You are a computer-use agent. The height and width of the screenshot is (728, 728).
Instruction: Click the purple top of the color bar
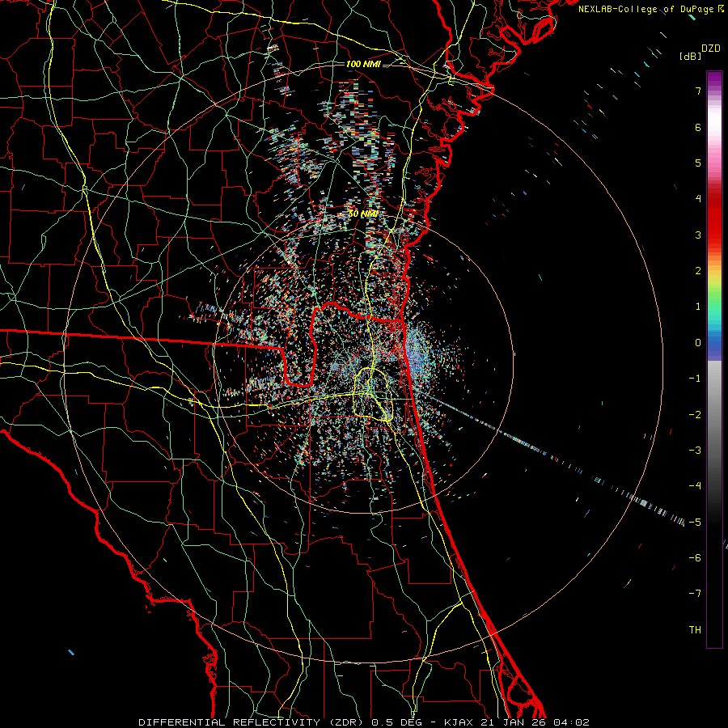(714, 79)
